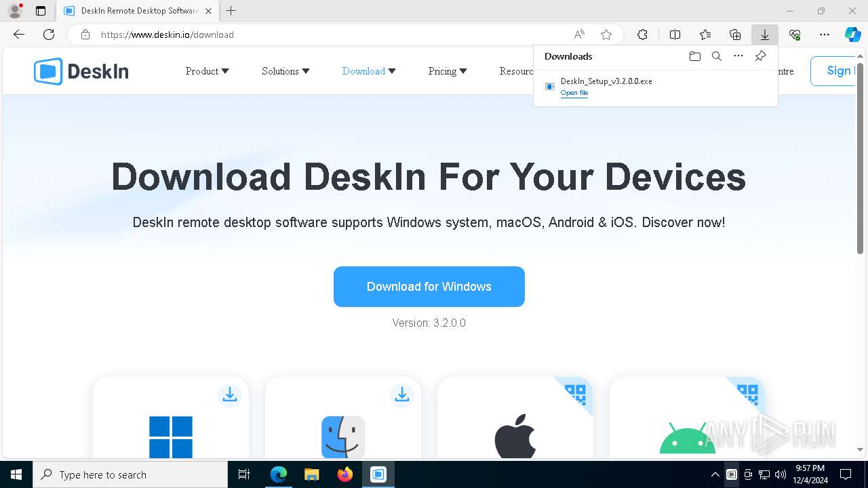Select the DeskIn Remote Desktop Software tab

138,11
